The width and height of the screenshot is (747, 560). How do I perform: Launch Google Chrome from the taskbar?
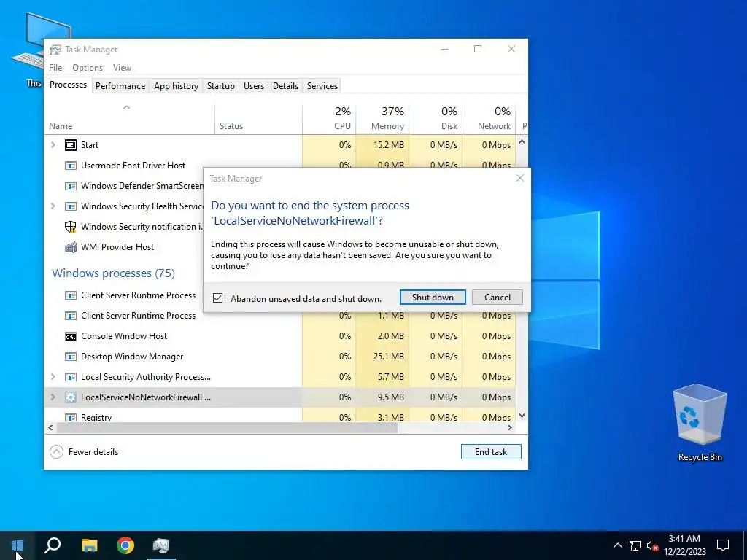125,545
